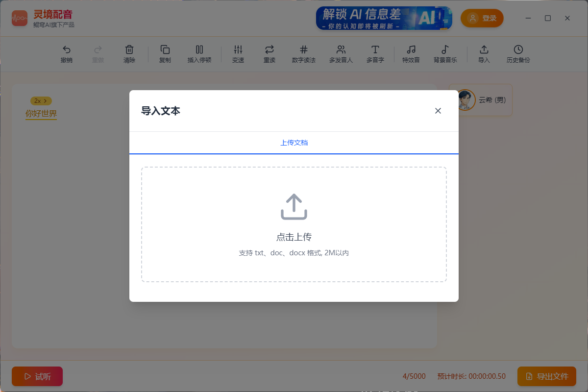
Task: Click the 试听 preview button
Action: (x=37, y=376)
